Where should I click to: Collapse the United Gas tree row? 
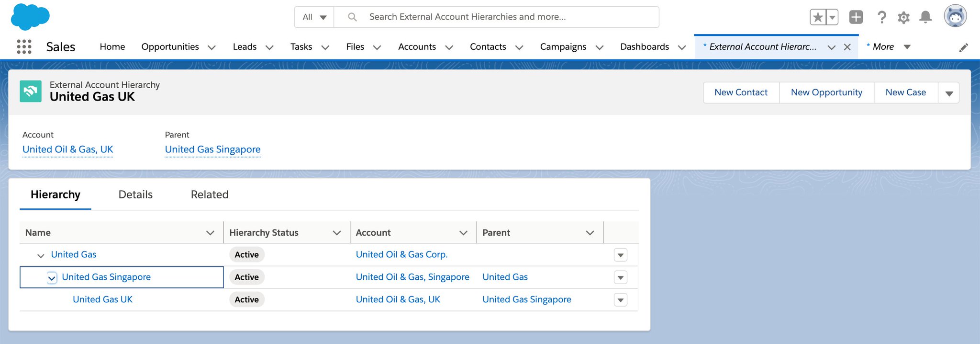(41, 255)
